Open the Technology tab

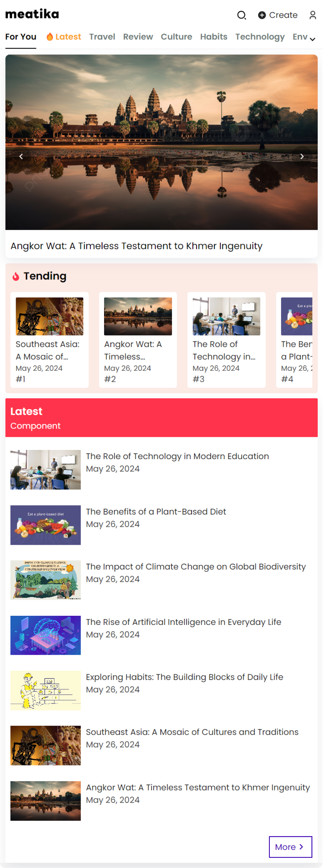260,37
